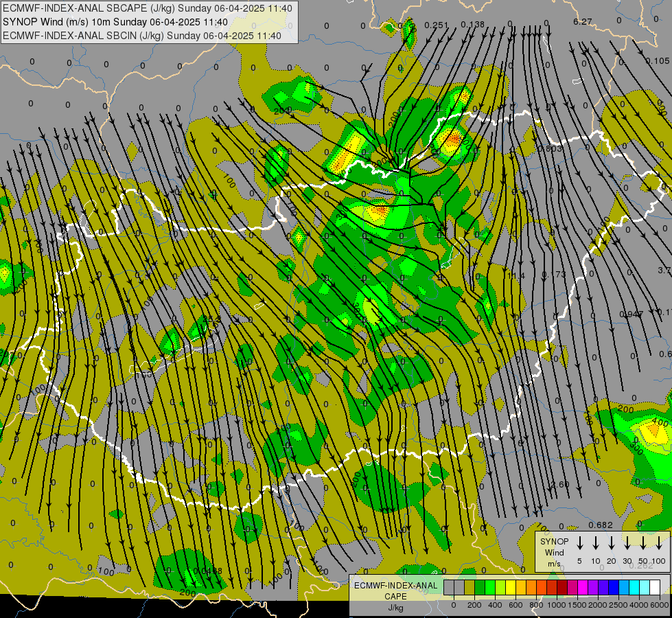
Task: Click the 30 m/s wind arrow in legend
Action: click(627, 542)
